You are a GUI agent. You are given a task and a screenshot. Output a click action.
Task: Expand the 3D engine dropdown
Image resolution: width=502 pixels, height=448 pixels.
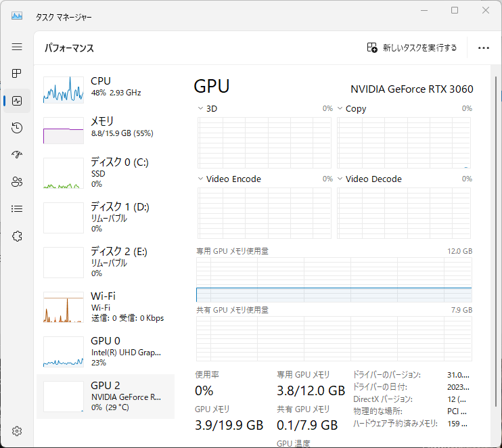tap(208, 108)
